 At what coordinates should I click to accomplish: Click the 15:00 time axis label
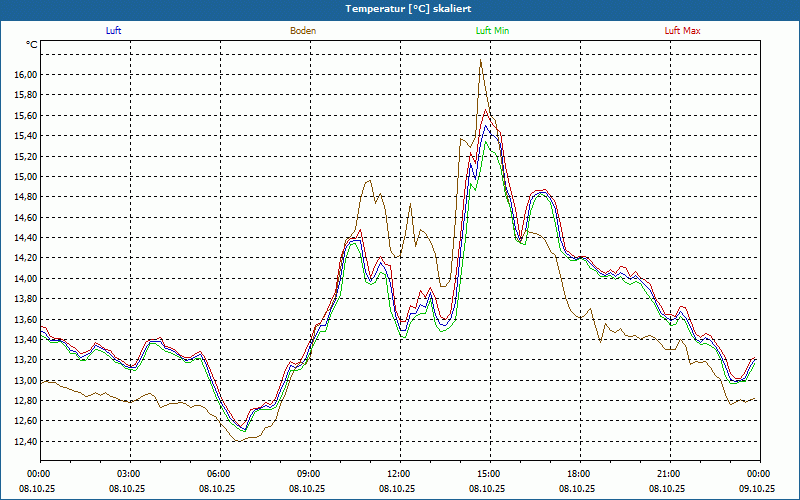[488, 474]
